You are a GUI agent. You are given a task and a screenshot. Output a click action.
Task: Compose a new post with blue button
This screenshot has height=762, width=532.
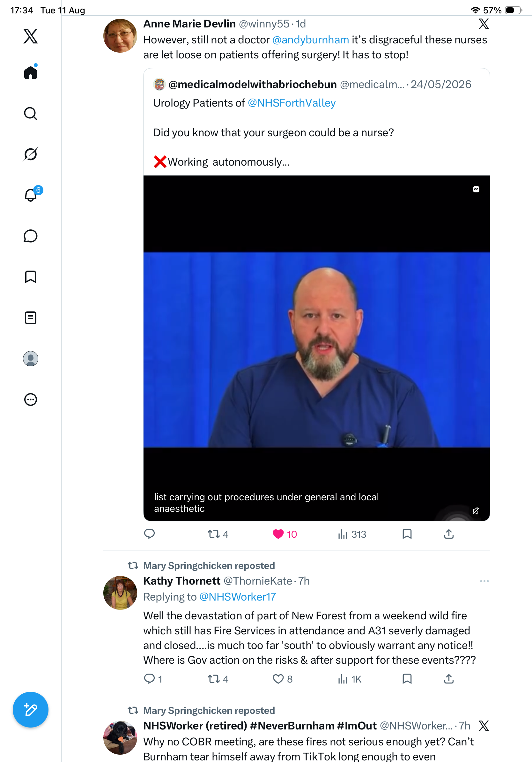tap(31, 710)
